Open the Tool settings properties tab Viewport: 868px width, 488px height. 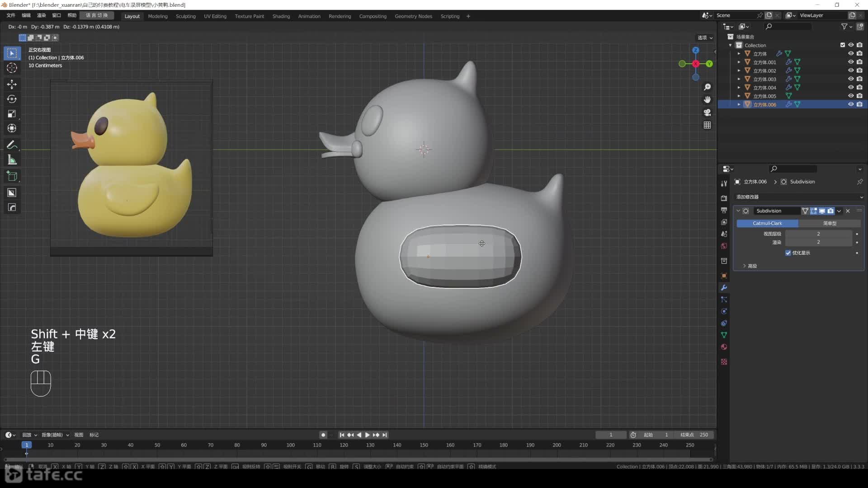724,183
